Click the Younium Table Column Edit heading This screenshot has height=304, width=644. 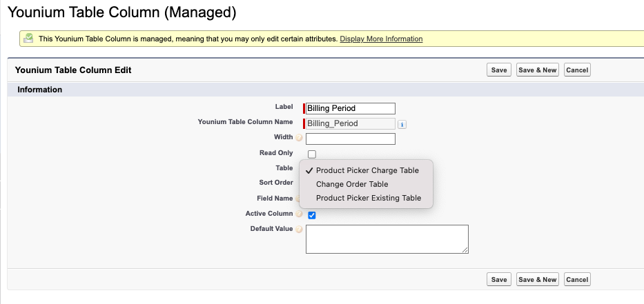(x=73, y=70)
